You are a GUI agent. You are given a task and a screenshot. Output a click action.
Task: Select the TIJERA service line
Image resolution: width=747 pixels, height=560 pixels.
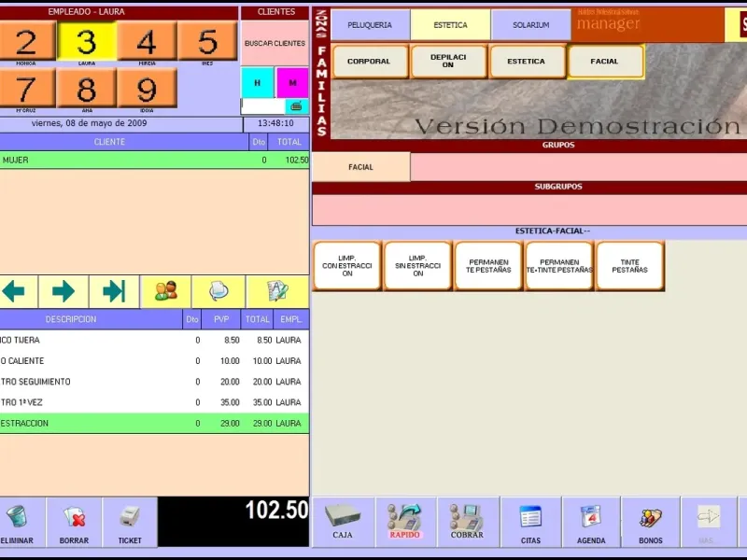[x=154, y=340]
